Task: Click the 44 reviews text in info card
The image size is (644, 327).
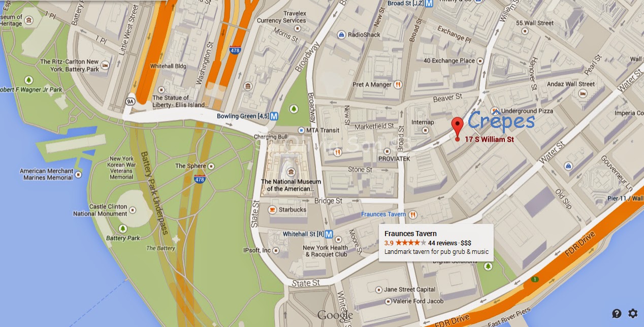Action: tap(442, 243)
